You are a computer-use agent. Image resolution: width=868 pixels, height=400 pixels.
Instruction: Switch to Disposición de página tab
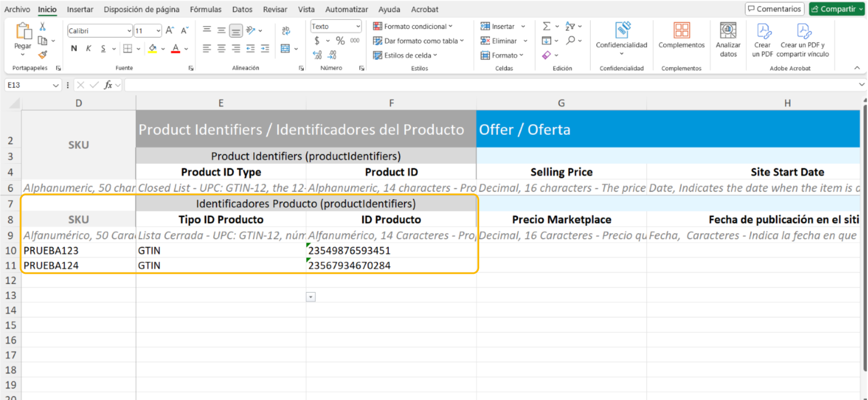pos(142,9)
